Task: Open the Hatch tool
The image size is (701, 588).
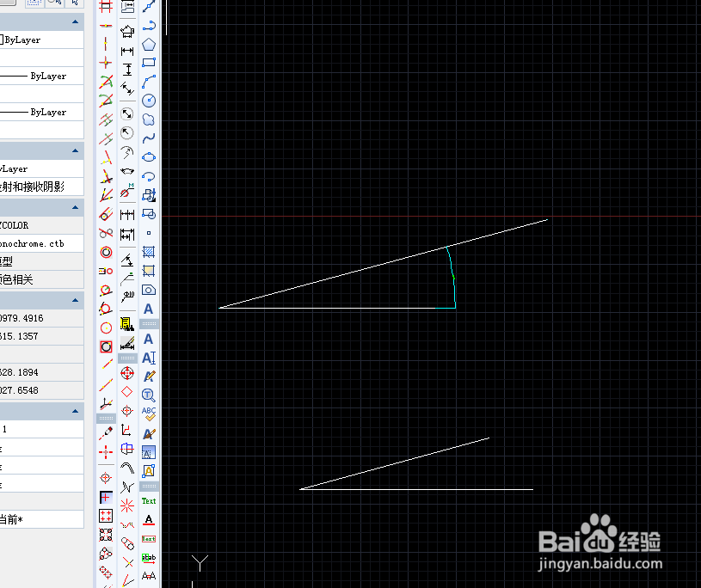Action: click(149, 252)
